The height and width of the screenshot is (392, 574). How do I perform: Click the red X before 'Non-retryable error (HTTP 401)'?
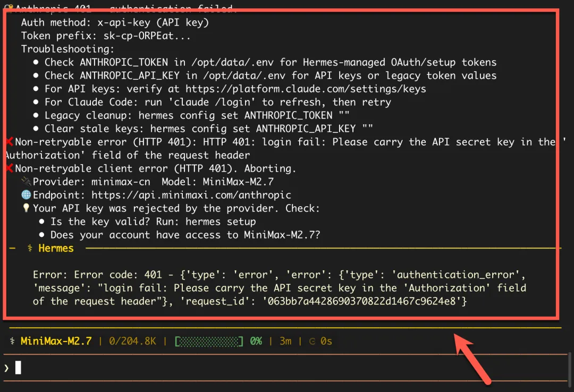click(x=10, y=142)
